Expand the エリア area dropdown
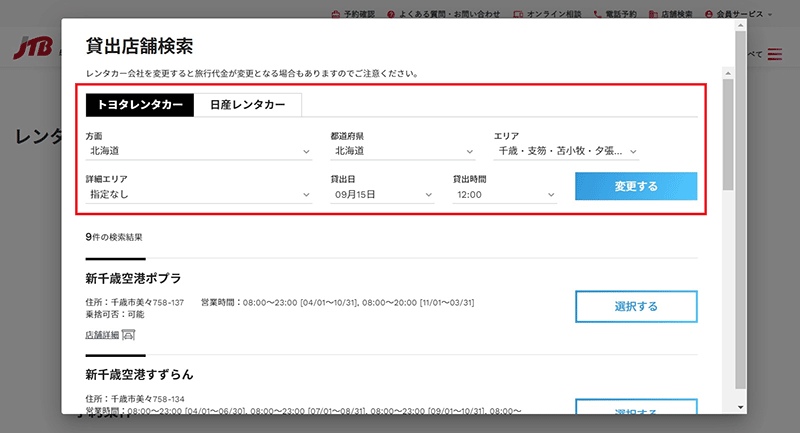This screenshot has height=433, width=800. coord(566,152)
